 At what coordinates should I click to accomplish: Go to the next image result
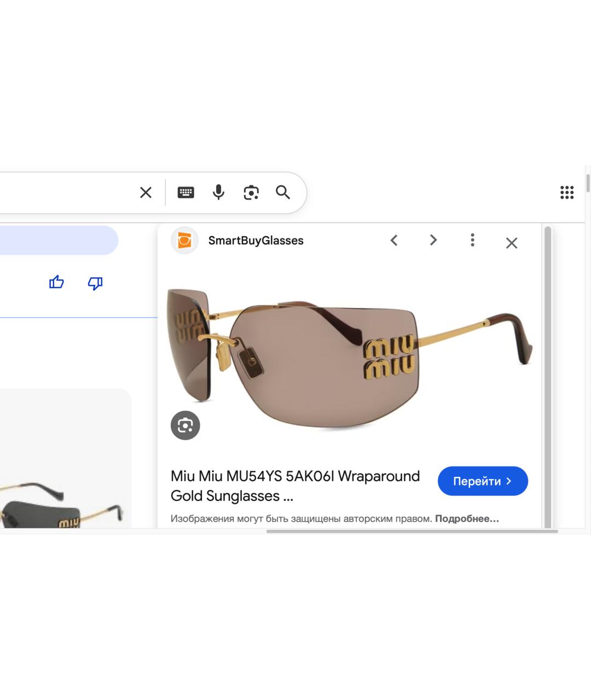point(433,241)
